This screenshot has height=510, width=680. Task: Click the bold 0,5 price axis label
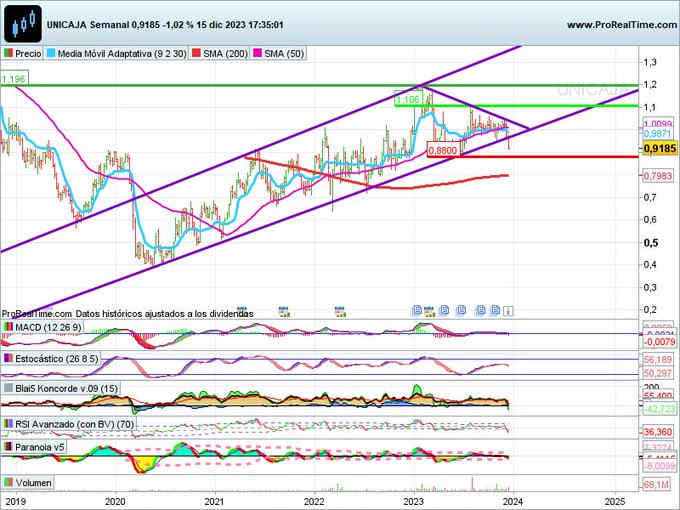coord(651,243)
